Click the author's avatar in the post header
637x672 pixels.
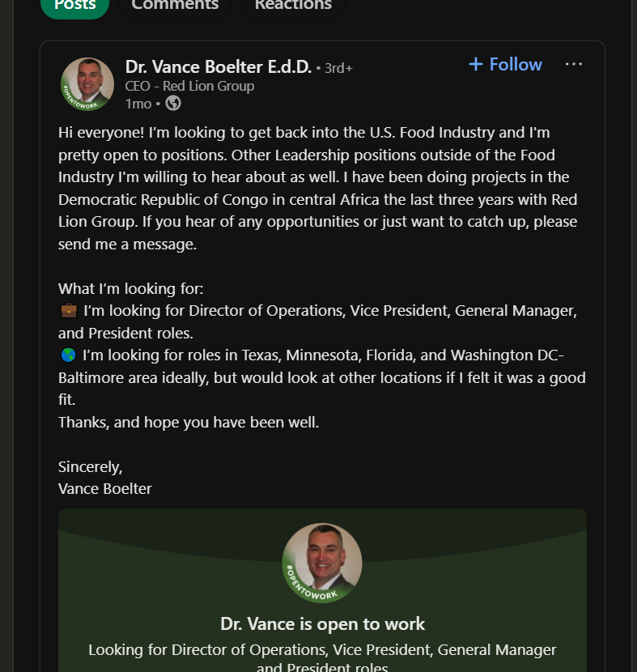pyautogui.click(x=87, y=84)
